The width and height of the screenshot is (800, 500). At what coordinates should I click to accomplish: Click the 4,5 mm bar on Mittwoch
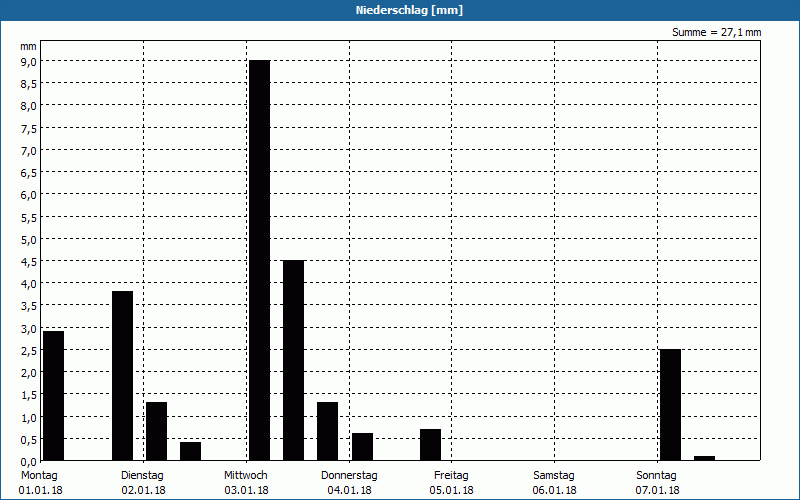click(x=293, y=360)
